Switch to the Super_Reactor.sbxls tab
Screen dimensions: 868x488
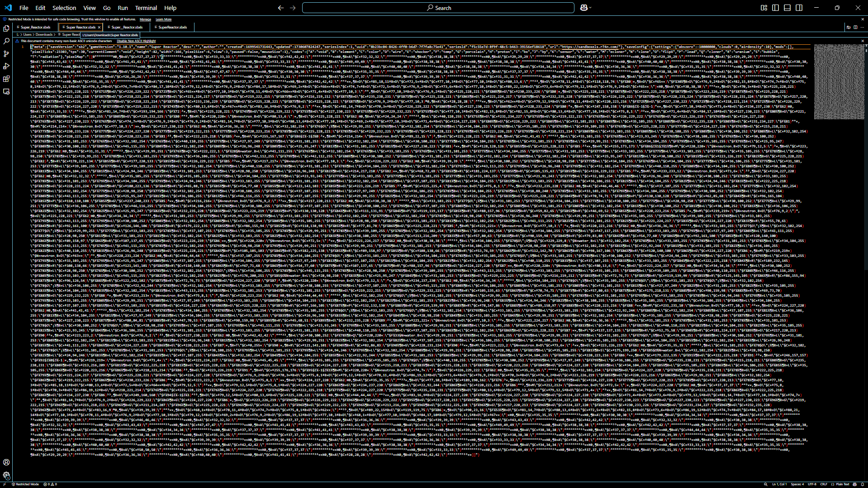36,28
